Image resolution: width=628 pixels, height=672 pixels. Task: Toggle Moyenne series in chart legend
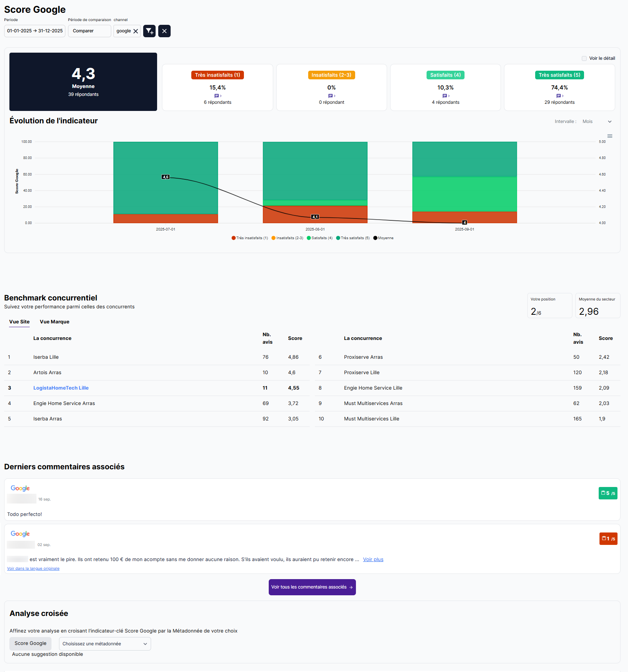tap(383, 238)
